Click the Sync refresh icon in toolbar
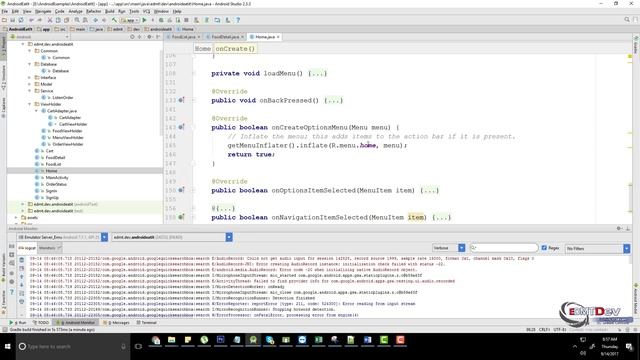 [21, 20]
